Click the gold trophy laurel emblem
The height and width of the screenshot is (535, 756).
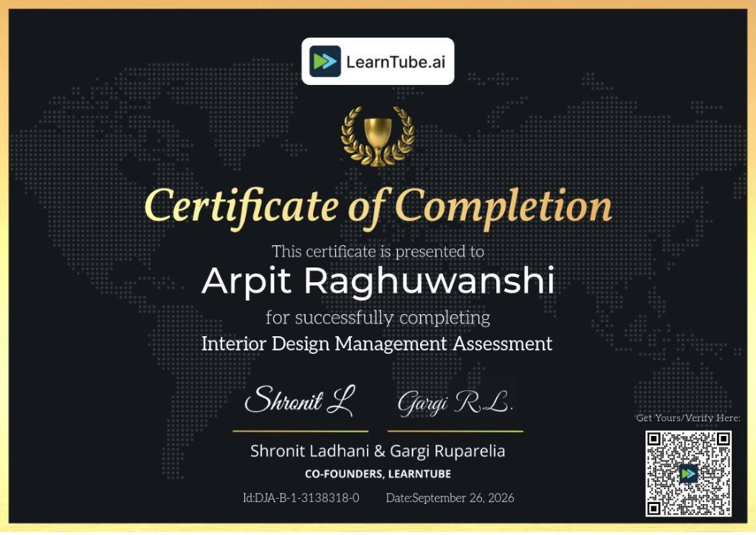377,137
